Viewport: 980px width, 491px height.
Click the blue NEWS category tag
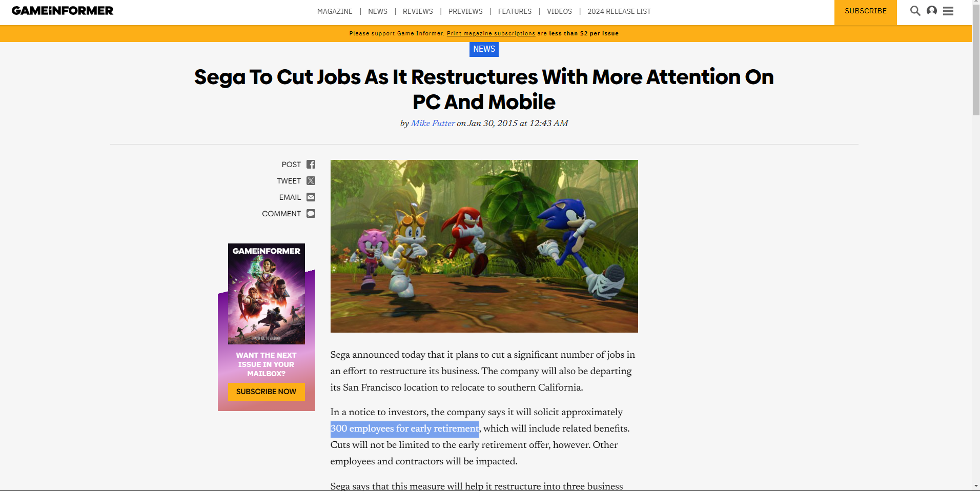(x=484, y=49)
